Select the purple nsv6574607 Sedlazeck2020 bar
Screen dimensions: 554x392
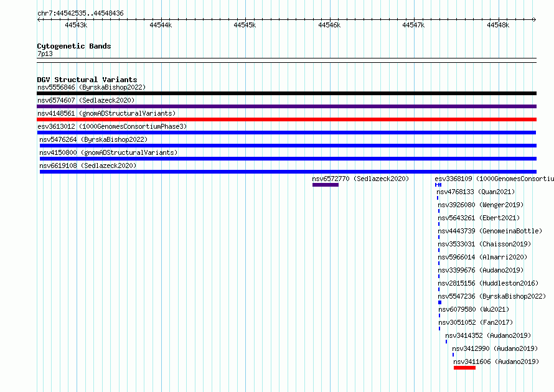click(286, 106)
